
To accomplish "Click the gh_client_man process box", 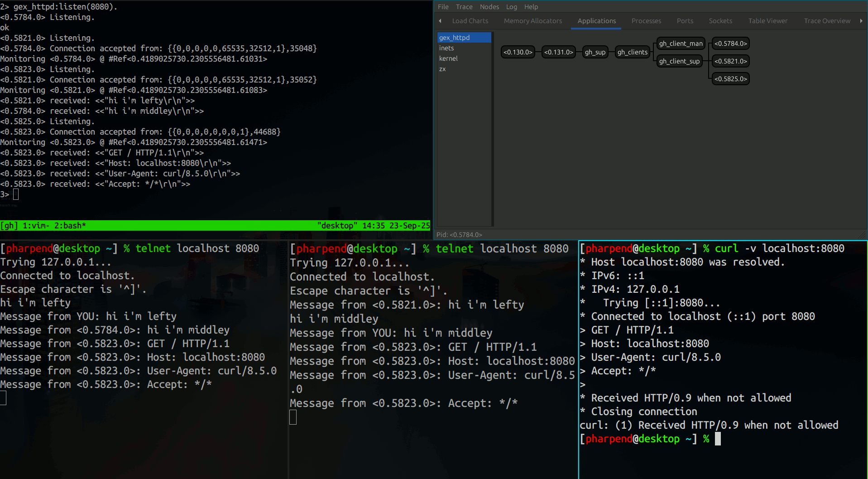I will click(x=681, y=43).
